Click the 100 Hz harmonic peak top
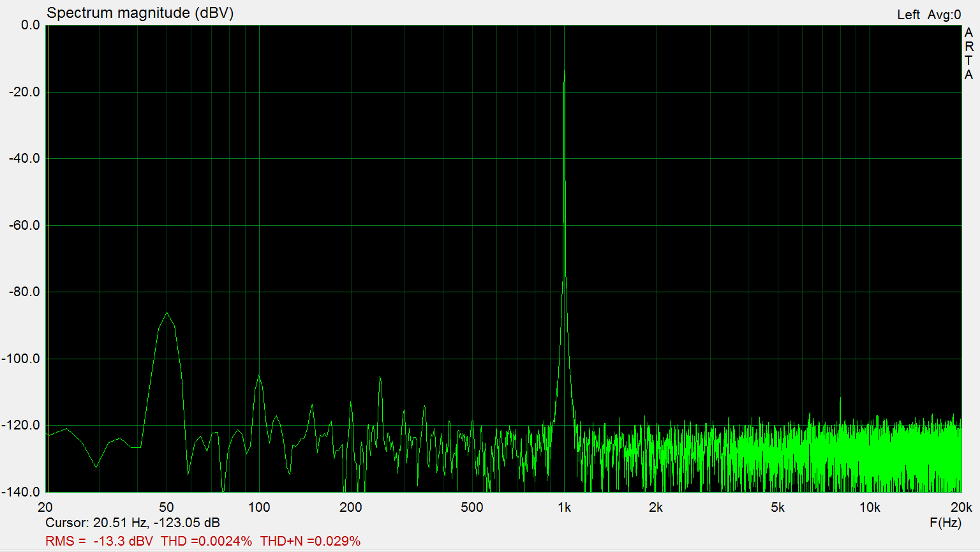This screenshot has width=980, height=552. point(258,376)
